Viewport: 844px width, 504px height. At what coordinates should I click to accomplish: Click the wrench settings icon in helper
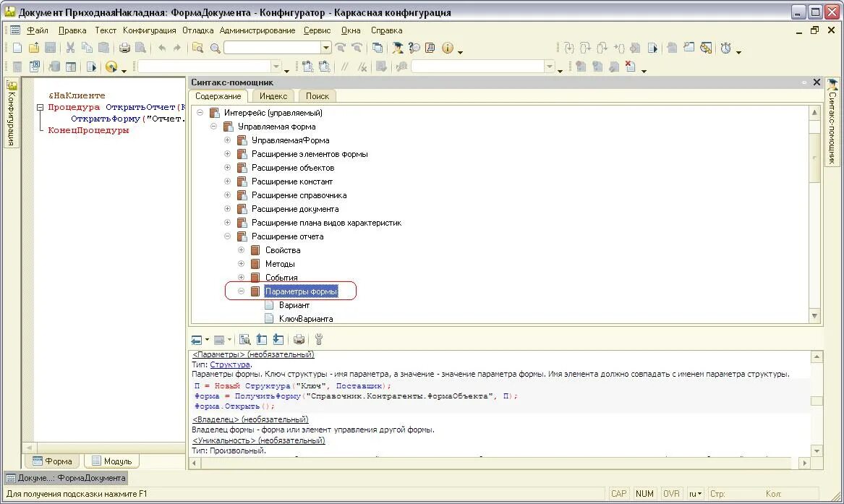tap(319, 340)
